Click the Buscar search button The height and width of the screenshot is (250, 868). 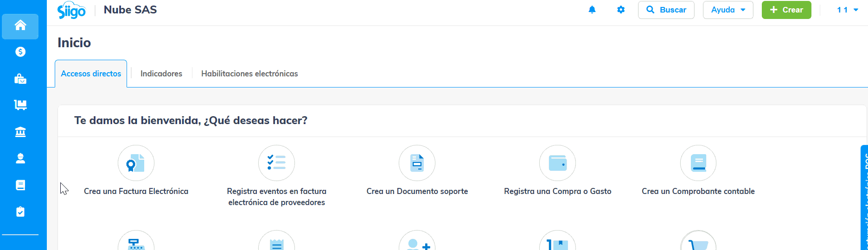pyautogui.click(x=666, y=10)
